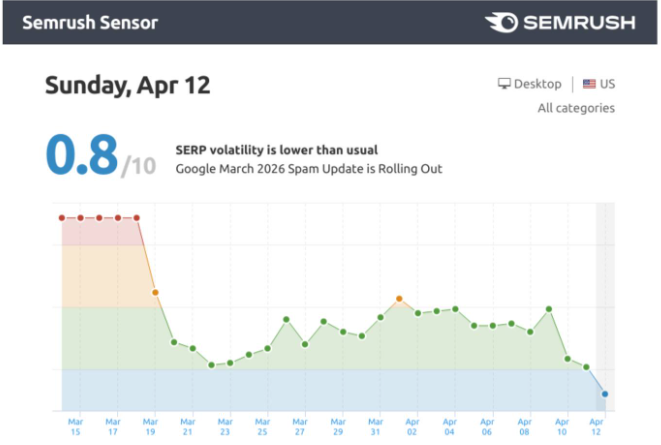Click the orange Apr 01 peak point
The width and height of the screenshot is (661, 445).
click(x=399, y=299)
